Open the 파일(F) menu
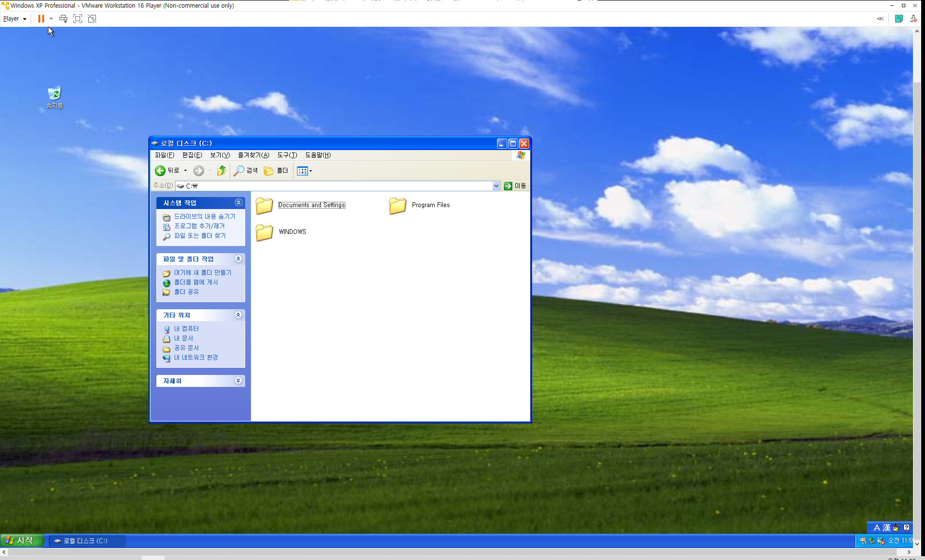This screenshot has height=560, width=925. click(x=164, y=155)
